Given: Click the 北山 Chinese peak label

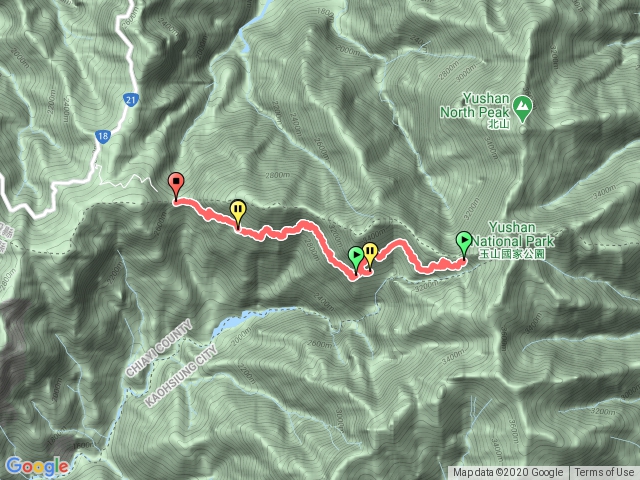Looking at the screenshot, I should [x=499, y=124].
